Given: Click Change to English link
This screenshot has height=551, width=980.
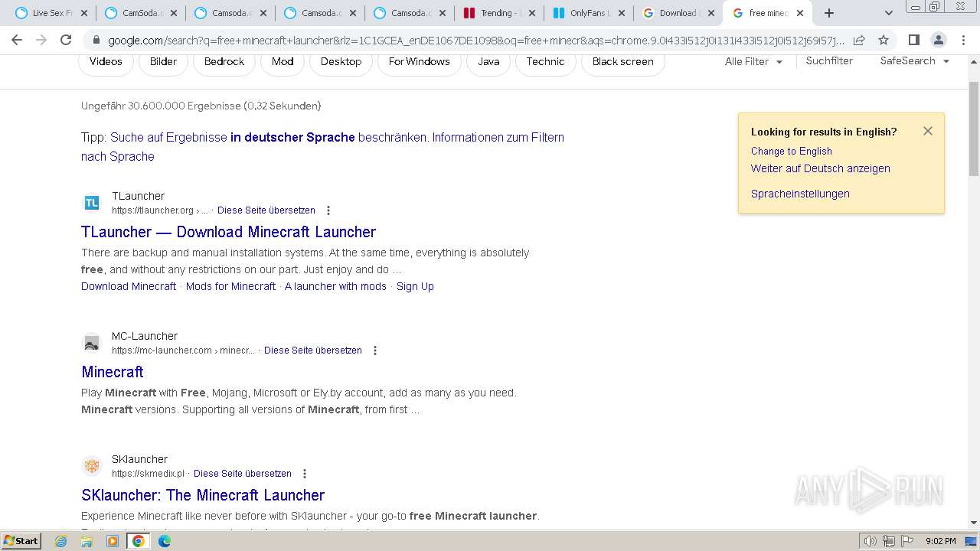Looking at the screenshot, I should [791, 152].
